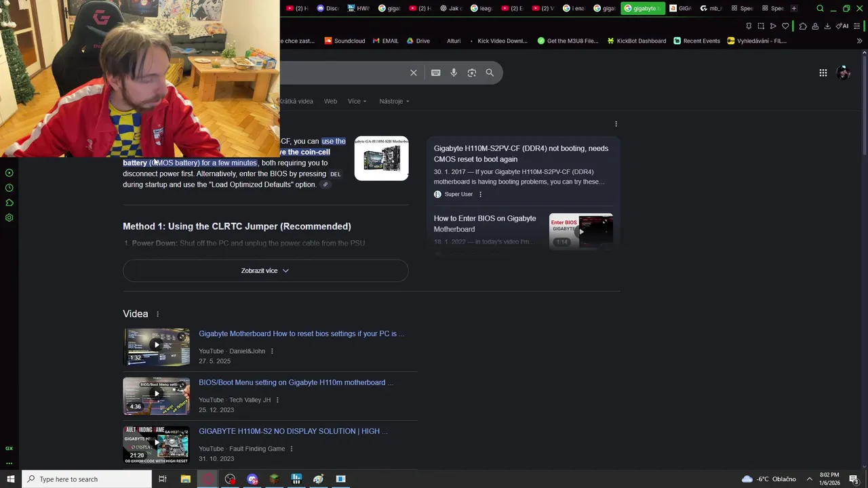Open browser tab search magnifier
Image resolution: width=868 pixels, height=488 pixels.
(820, 8)
